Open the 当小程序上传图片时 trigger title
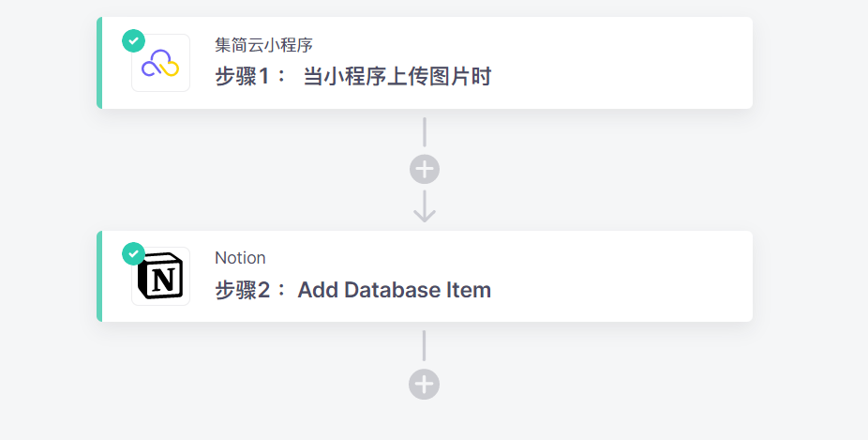 [x=397, y=76]
